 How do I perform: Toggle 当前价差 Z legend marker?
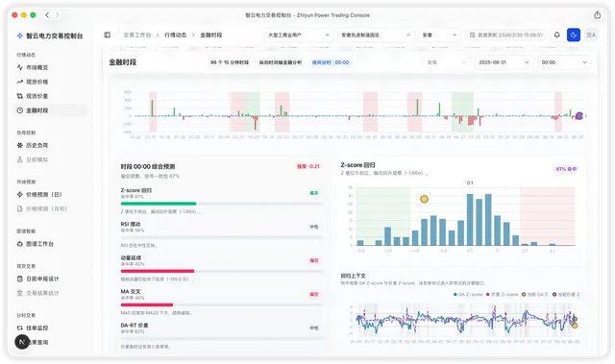click(x=566, y=294)
